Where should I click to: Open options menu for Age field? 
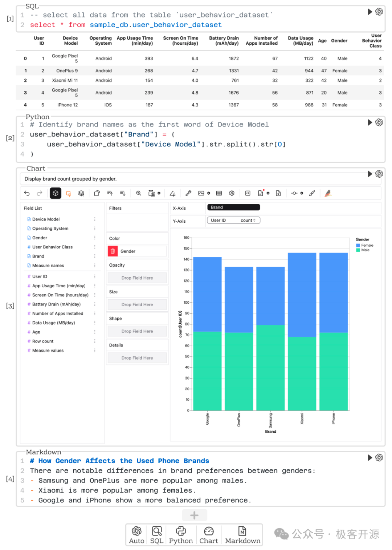pos(95,332)
